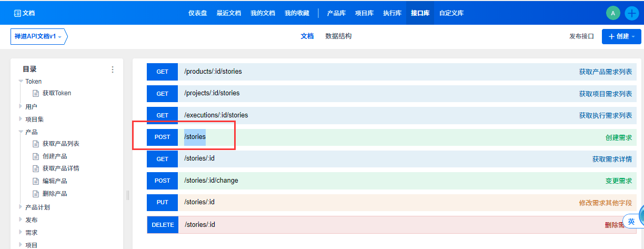Screen dimensions: 644x249
Task: Collapse the Token tree node
Action: [21, 81]
